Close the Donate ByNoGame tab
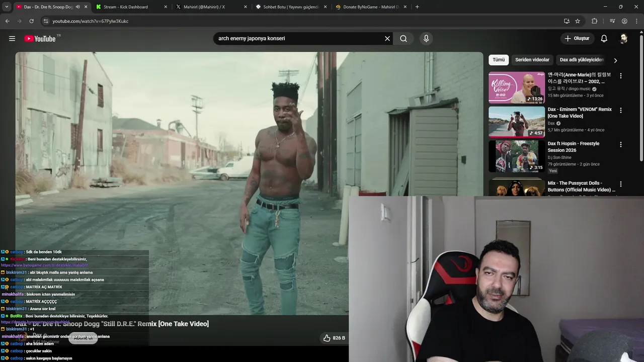644x362 pixels. coord(405,7)
